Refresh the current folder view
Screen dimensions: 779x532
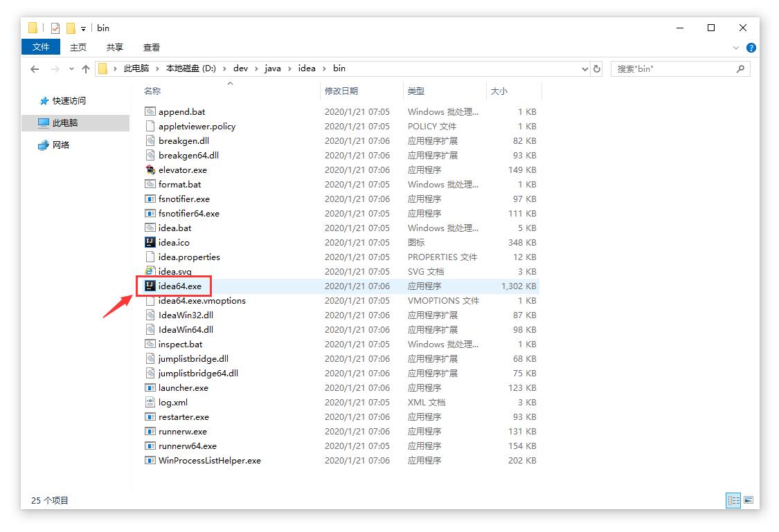[597, 69]
